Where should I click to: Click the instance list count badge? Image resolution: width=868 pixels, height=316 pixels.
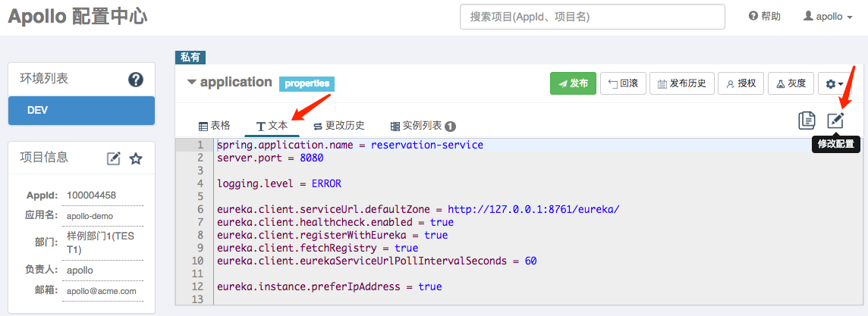450,126
